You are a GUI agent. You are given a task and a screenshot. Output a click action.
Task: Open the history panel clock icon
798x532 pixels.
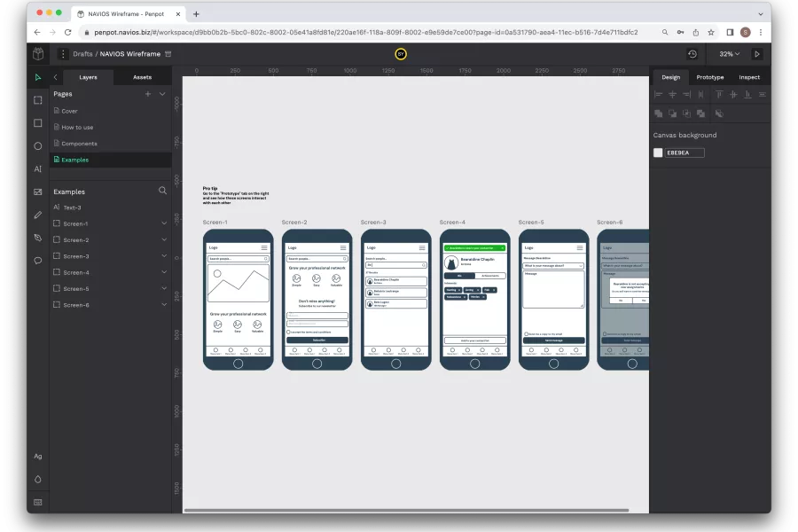[692, 54]
